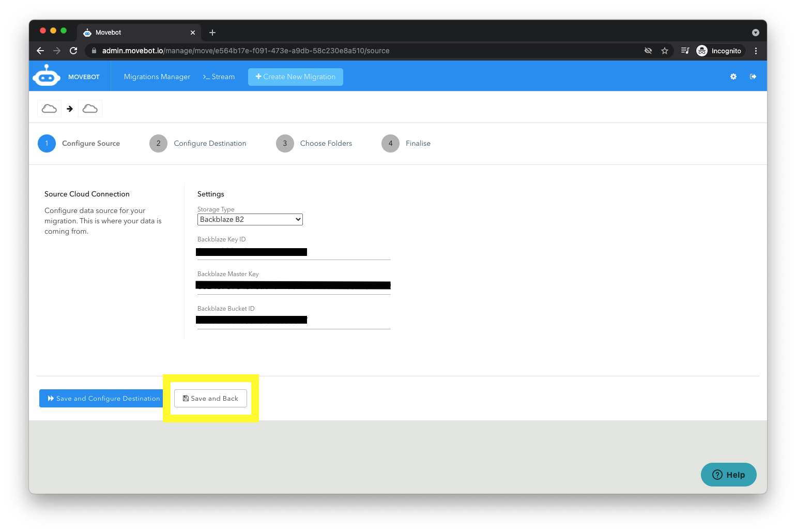Click Save and Back button
Image resolution: width=796 pixels, height=532 pixels.
click(210, 399)
